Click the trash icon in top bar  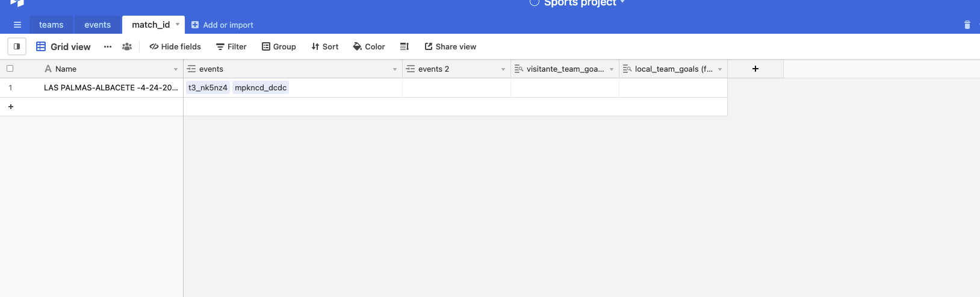click(x=967, y=25)
